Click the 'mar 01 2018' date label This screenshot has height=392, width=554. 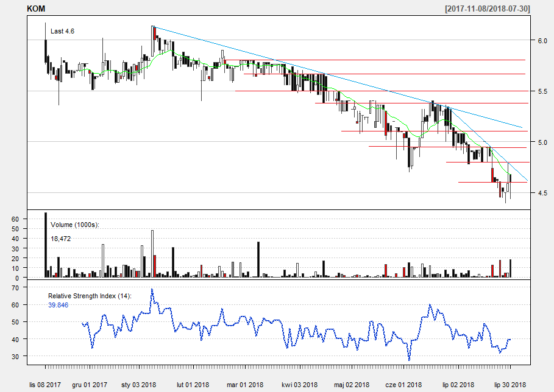pyautogui.click(x=245, y=385)
